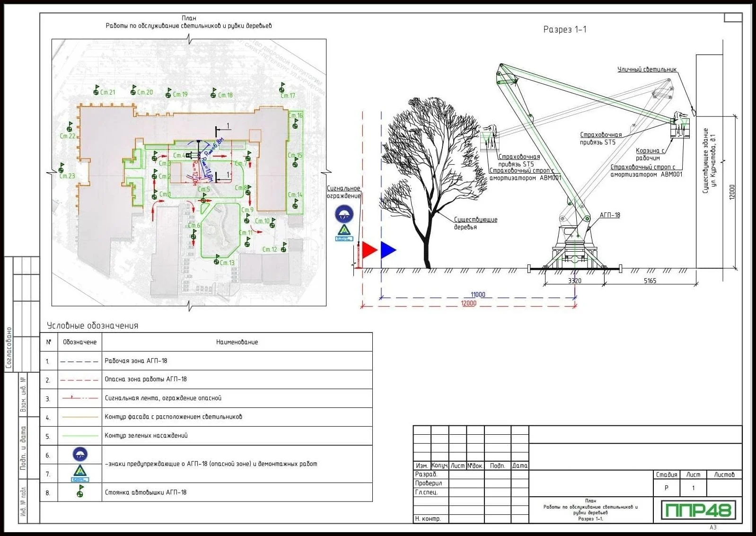Select the parking marker symbol in legend row 8

(x=80, y=492)
